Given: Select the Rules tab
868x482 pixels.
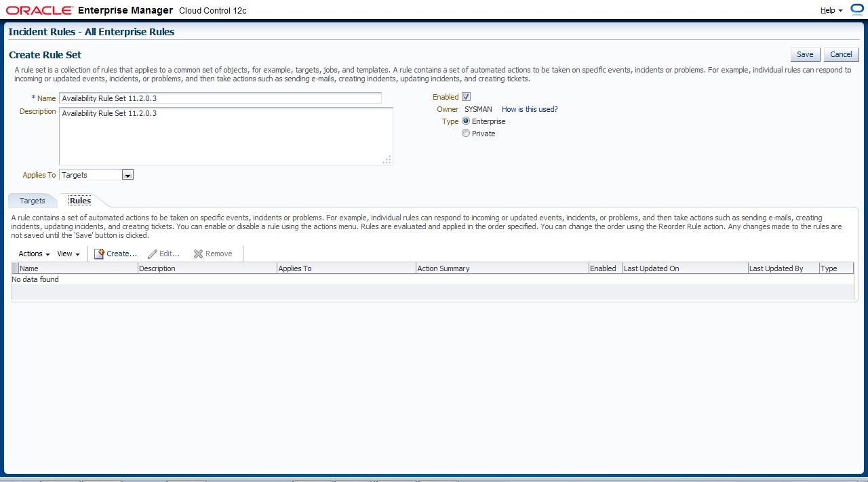Looking at the screenshot, I should (80, 201).
